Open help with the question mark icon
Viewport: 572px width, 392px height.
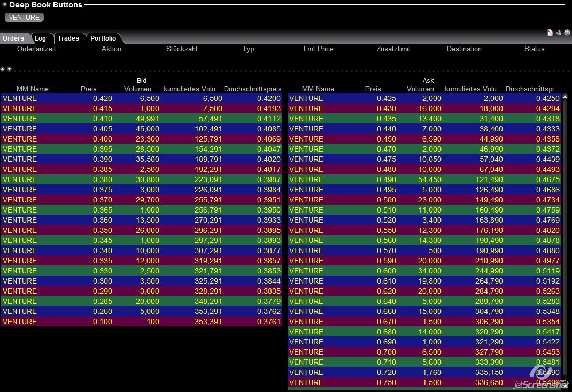coord(567,33)
